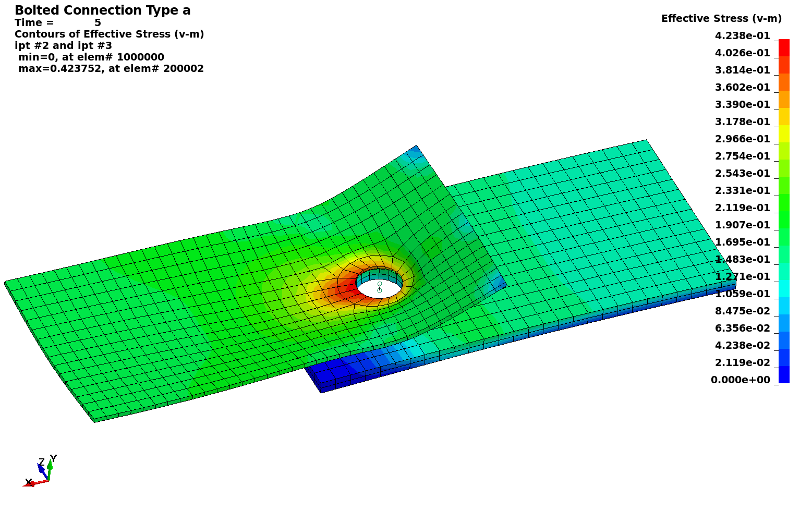
Task: Click the blue Z axis arrow in triad
Action: click(41, 470)
